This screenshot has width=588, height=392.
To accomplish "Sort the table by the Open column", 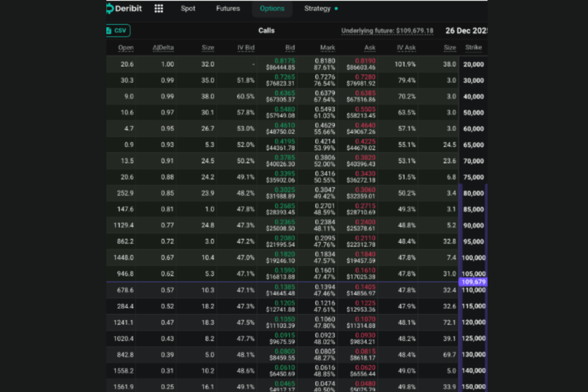I will click(126, 47).
